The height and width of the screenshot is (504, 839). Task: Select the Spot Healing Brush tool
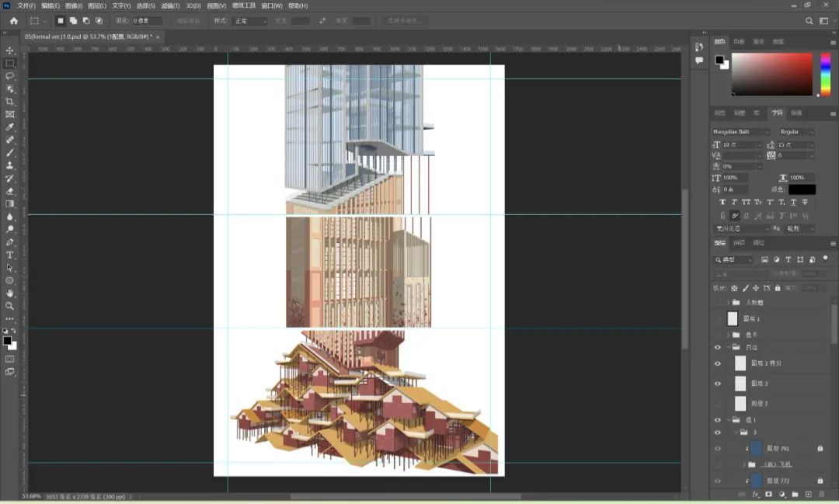point(9,141)
